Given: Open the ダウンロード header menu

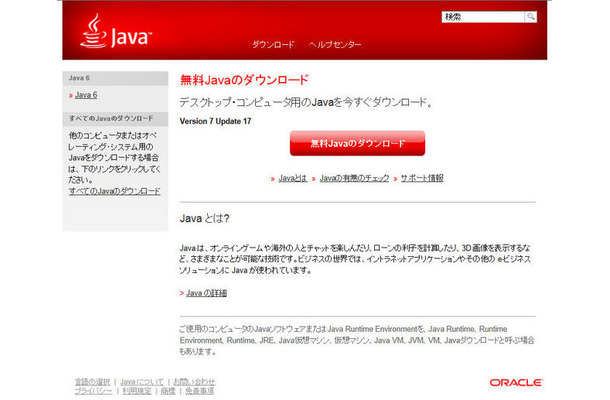Looking at the screenshot, I should pyautogui.click(x=273, y=44).
